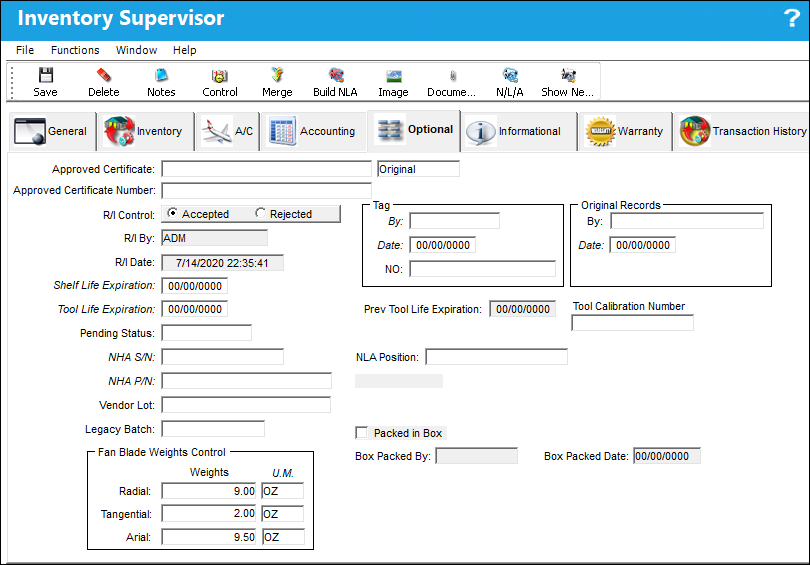Click the Original certificate type field

[x=418, y=169]
